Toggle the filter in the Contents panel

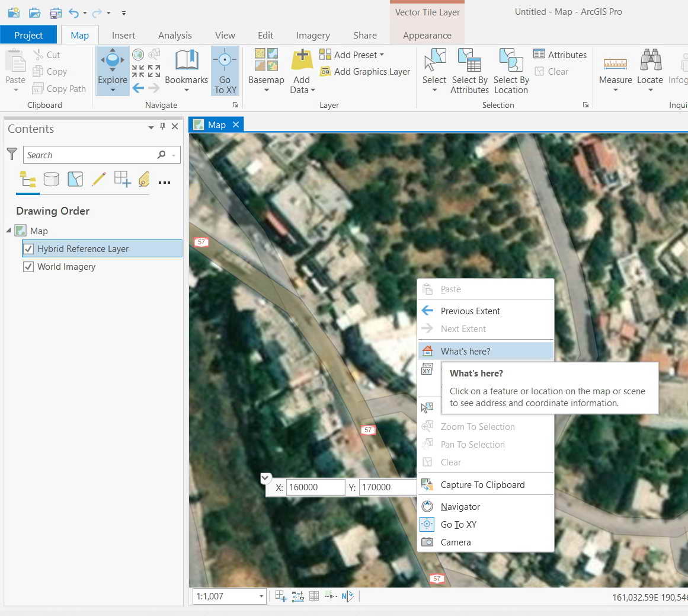(x=11, y=154)
